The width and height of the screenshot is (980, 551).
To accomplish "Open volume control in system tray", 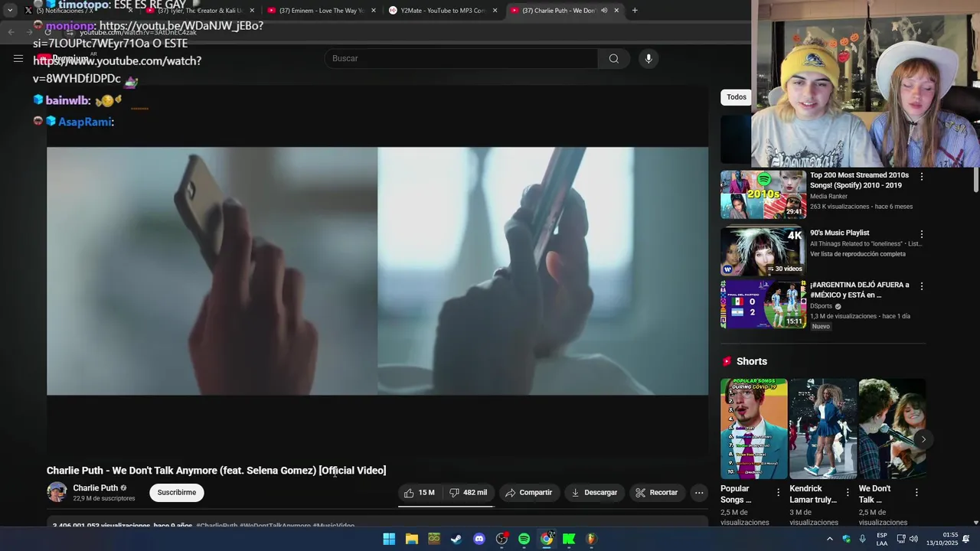I will coord(913,539).
